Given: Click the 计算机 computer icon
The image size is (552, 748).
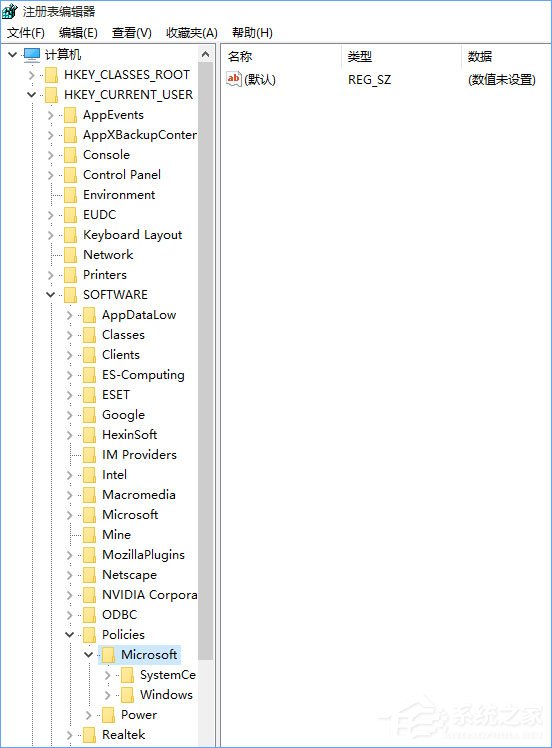Looking at the screenshot, I should pos(31,55).
